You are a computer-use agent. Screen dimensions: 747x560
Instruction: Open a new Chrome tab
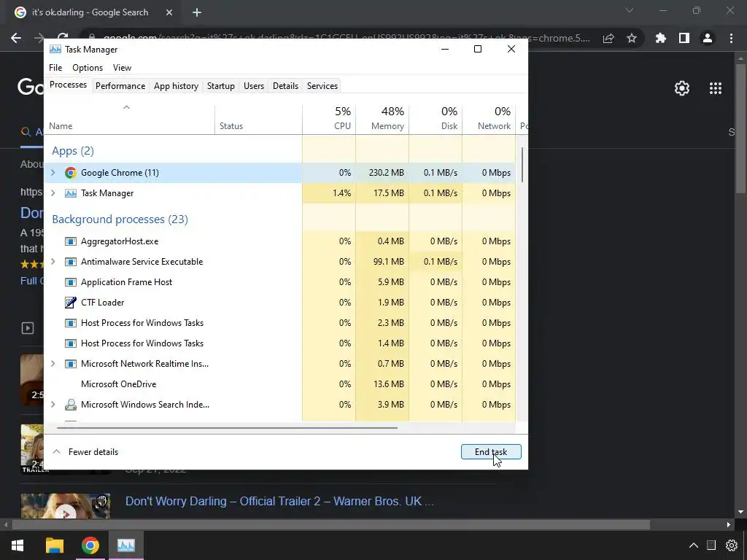coord(197,12)
